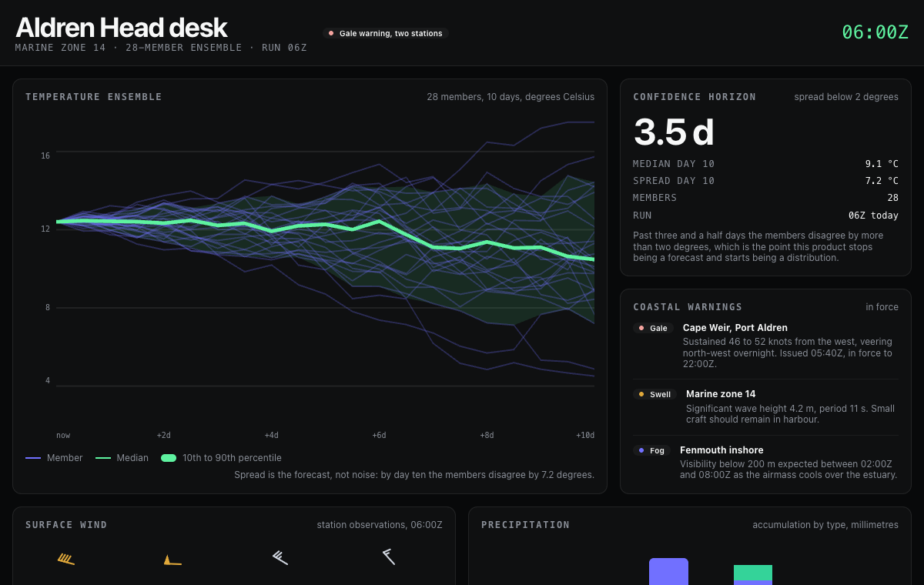Open the 'Cape Weir, Port Aldren' gale warning
Viewport: 924px width, 585px height.
pos(735,328)
